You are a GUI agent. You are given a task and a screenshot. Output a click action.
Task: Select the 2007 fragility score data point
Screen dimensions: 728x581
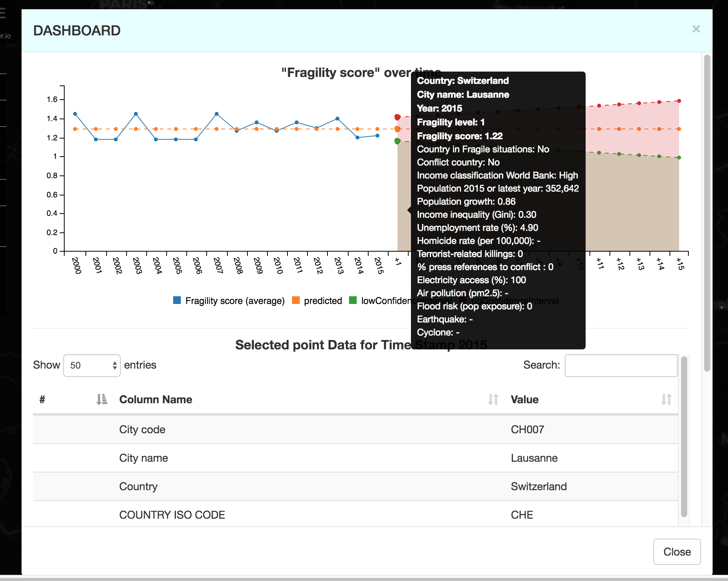tap(217, 114)
